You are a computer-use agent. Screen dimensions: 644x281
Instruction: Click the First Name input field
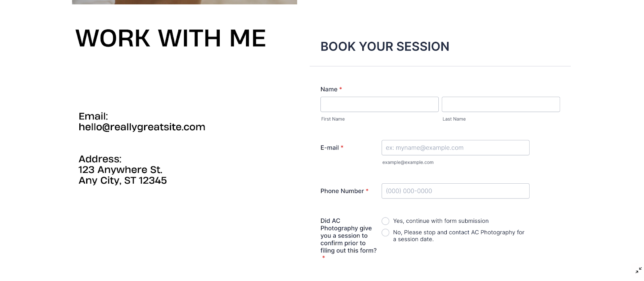point(379,105)
